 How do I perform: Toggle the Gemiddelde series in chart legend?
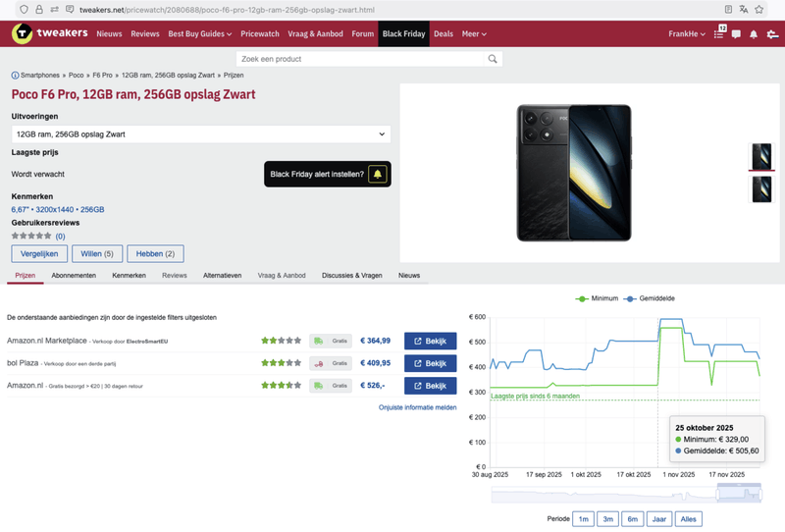(x=649, y=298)
